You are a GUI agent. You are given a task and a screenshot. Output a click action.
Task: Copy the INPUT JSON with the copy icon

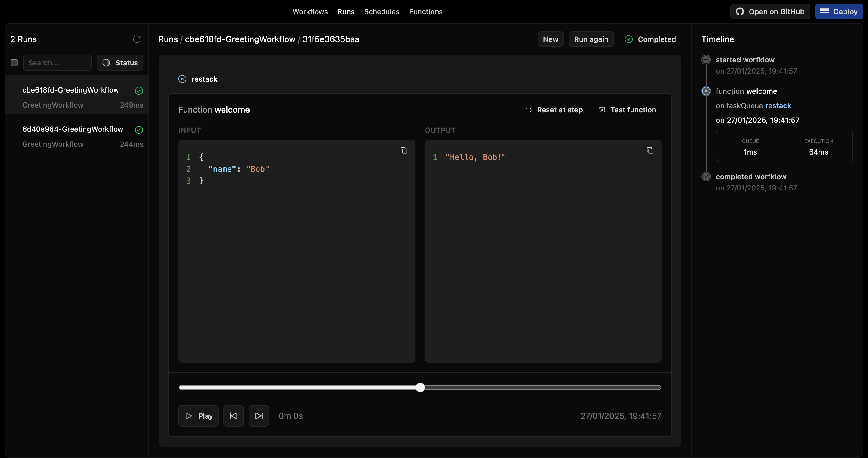tap(403, 150)
